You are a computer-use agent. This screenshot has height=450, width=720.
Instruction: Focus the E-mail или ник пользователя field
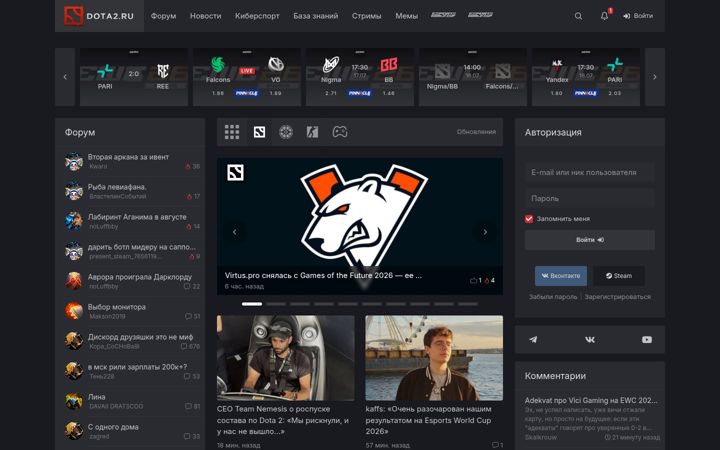[590, 173]
